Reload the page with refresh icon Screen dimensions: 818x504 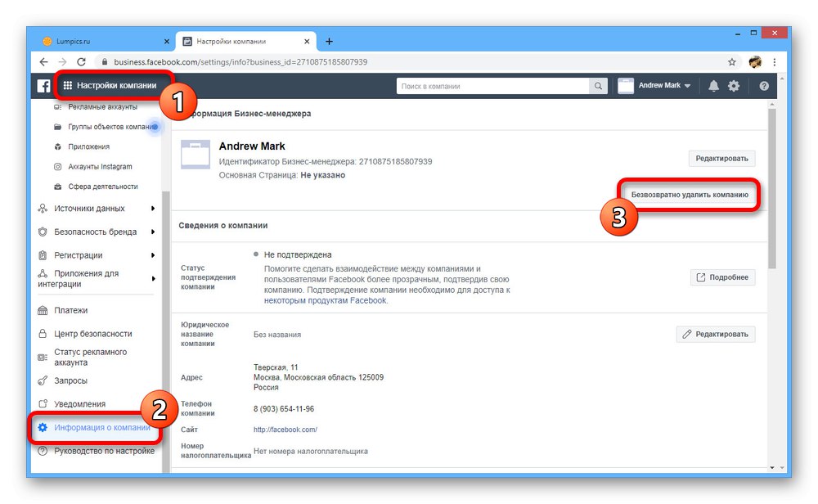coord(81,62)
